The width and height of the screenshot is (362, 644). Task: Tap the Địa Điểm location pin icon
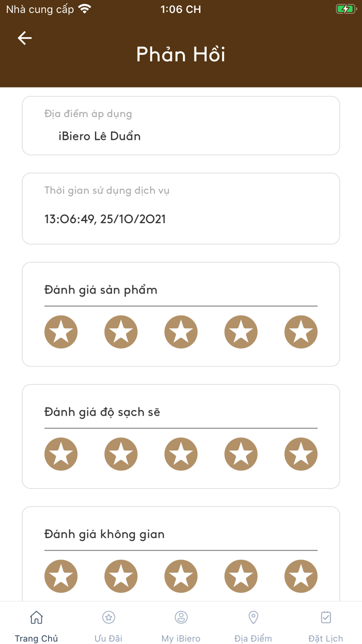click(x=253, y=617)
